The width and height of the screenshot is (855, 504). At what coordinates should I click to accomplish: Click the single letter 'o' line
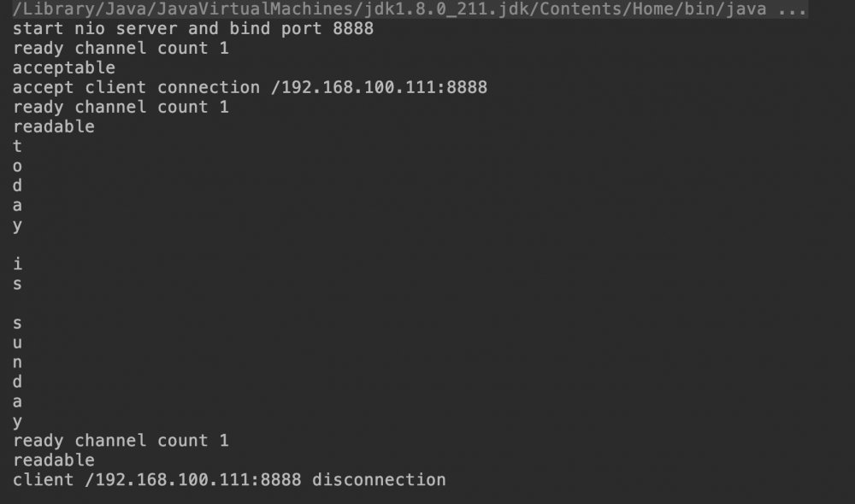click(17, 167)
